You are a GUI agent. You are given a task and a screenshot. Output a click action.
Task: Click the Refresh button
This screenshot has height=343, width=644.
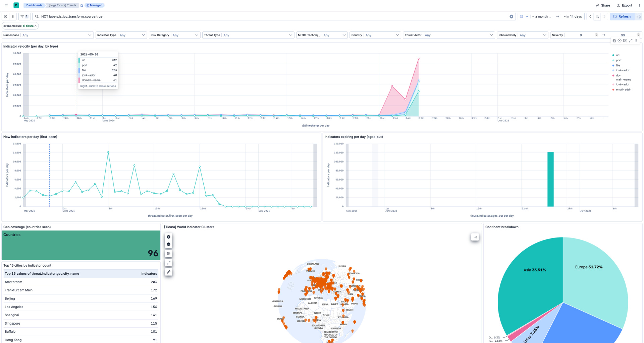pyautogui.click(x=622, y=16)
